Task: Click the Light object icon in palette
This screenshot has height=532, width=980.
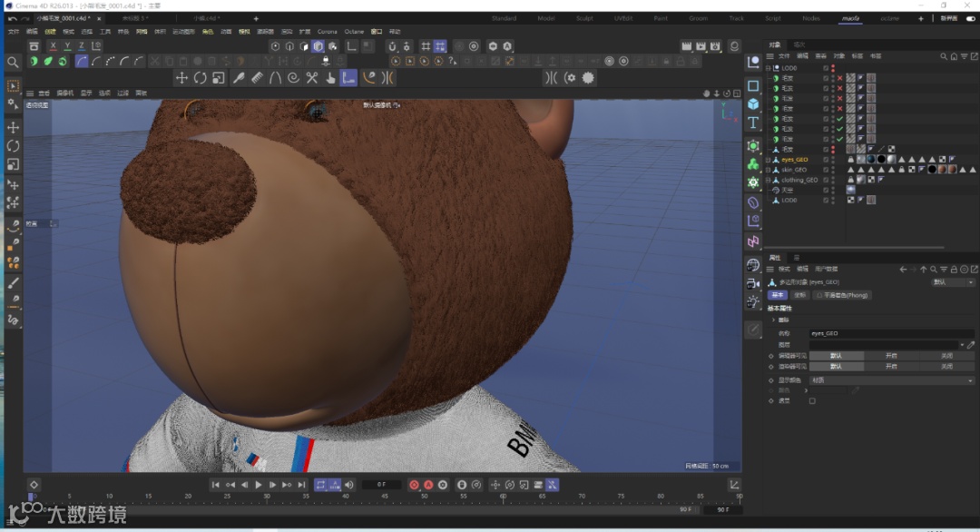Action: (x=753, y=302)
